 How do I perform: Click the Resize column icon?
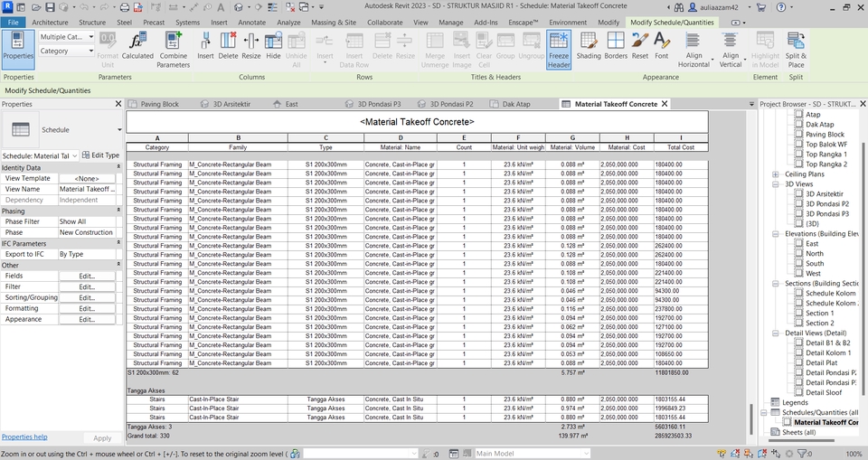250,45
